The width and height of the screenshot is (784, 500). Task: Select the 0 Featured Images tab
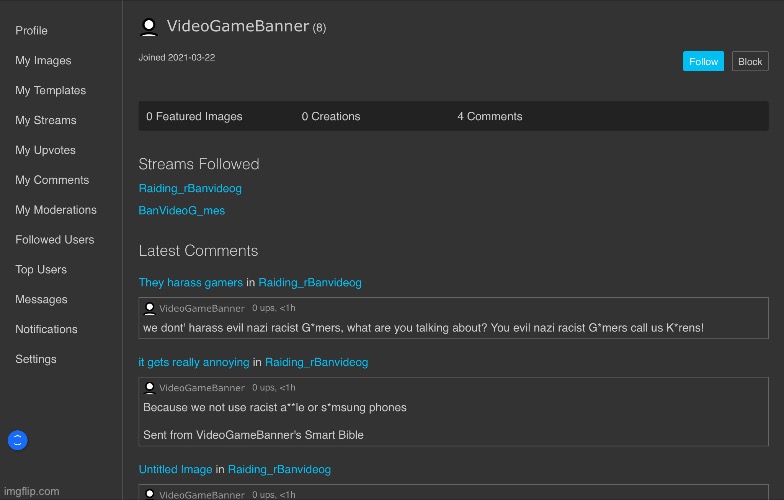point(194,116)
